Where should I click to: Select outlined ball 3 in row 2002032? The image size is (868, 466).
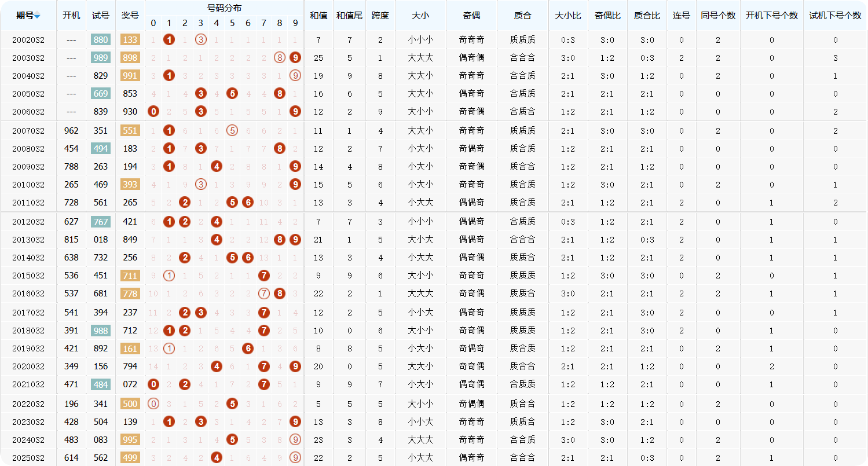[x=201, y=40]
